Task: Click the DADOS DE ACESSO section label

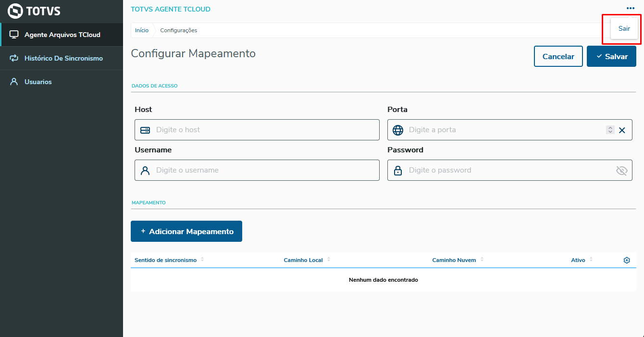Action: point(155,86)
